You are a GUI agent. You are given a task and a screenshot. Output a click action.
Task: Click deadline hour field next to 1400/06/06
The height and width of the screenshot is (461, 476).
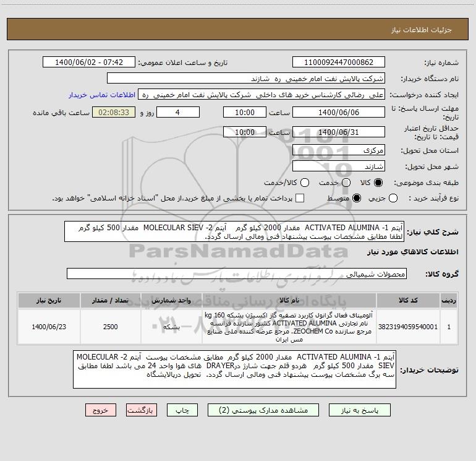coord(245,113)
